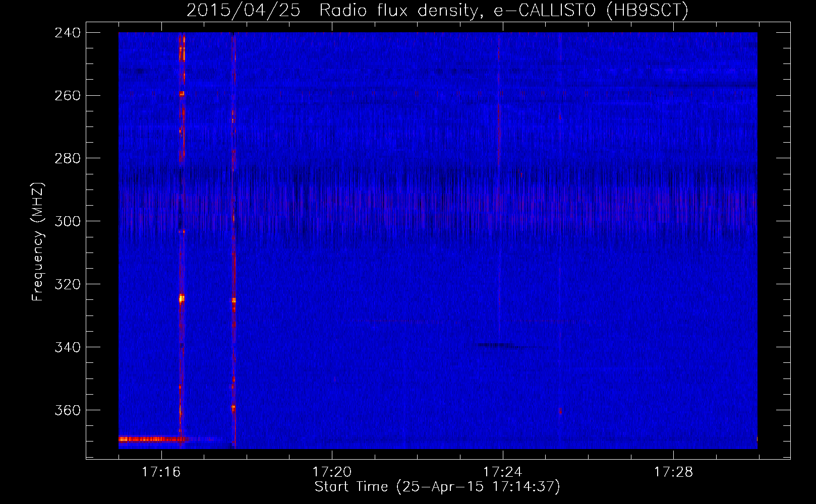Click the "Start Time (25-Apr-15 17:14:37)" label
This screenshot has height=504, width=816.
(x=437, y=487)
